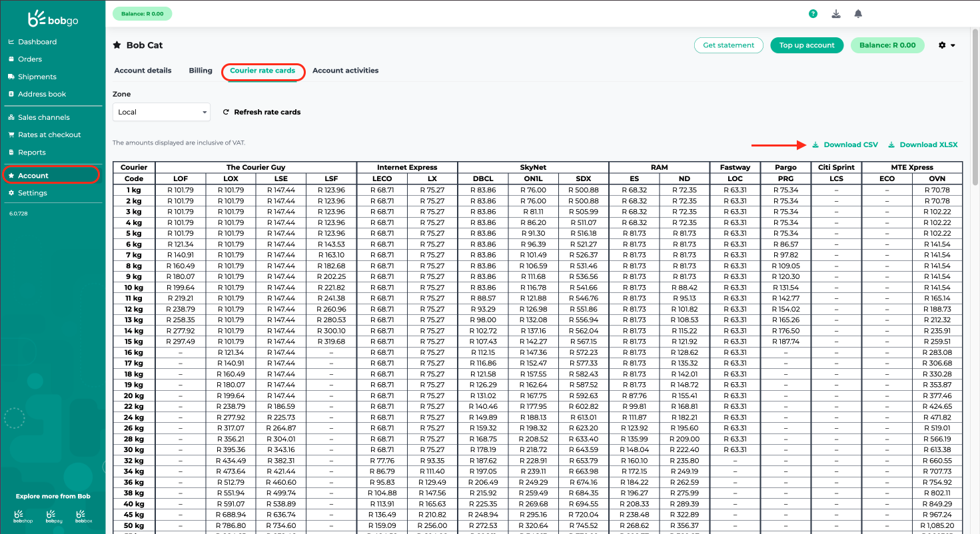Open the bobbox icon

tap(84, 516)
